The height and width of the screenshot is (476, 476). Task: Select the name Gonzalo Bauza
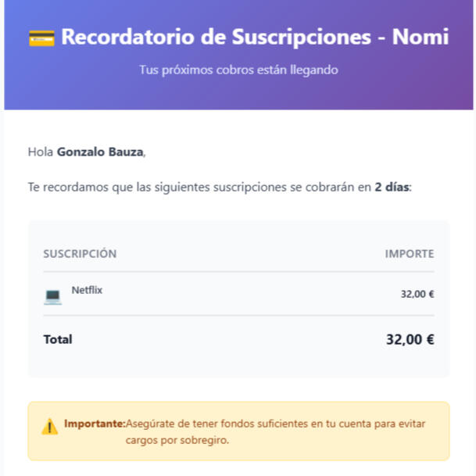(x=100, y=152)
